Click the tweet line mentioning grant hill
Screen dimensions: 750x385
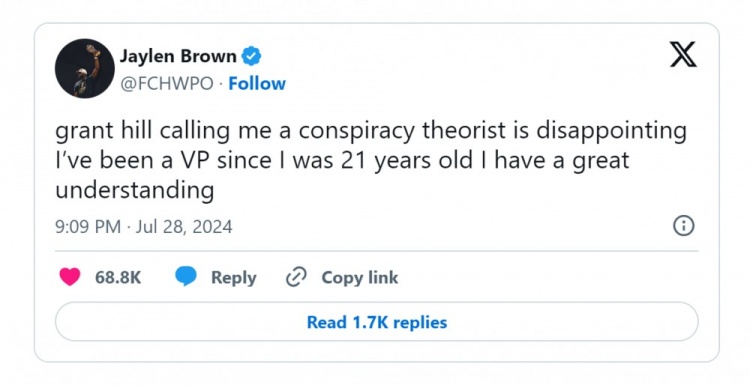click(371, 132)
